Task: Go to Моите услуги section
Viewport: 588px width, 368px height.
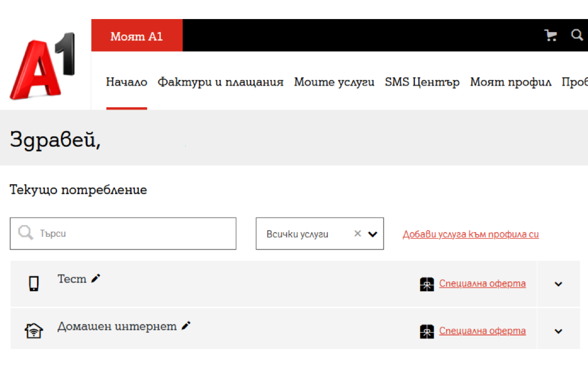Action: (x=334, y=82)
